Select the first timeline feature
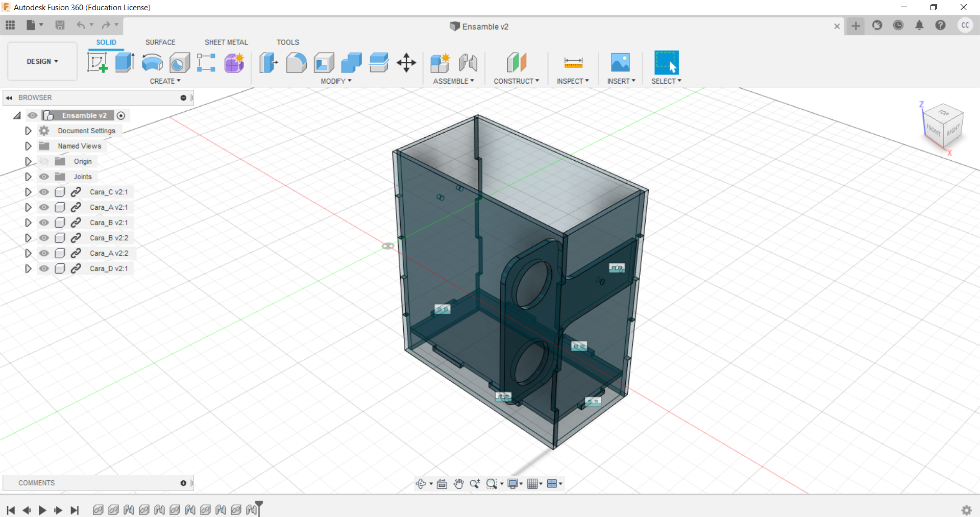Screen dimensions: 980x517 (98, 510)
